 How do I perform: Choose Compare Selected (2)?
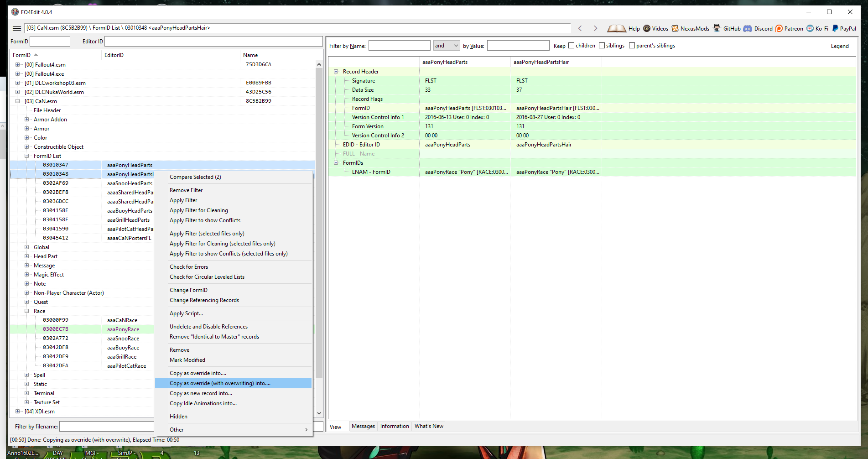pos(234,177)
